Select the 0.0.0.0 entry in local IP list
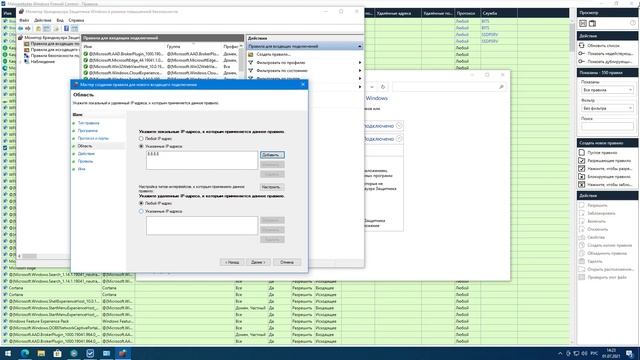 click(x=153, y=154)
